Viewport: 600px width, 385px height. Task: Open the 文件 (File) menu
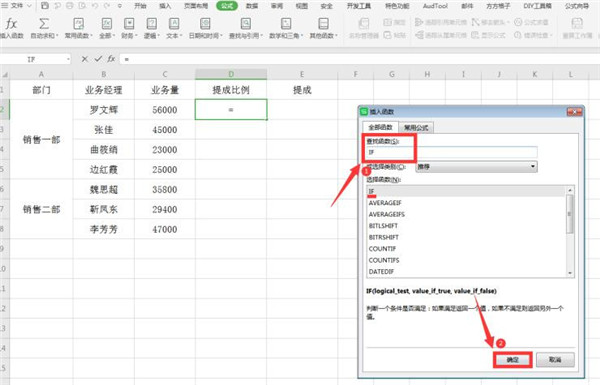coord(17,6)
